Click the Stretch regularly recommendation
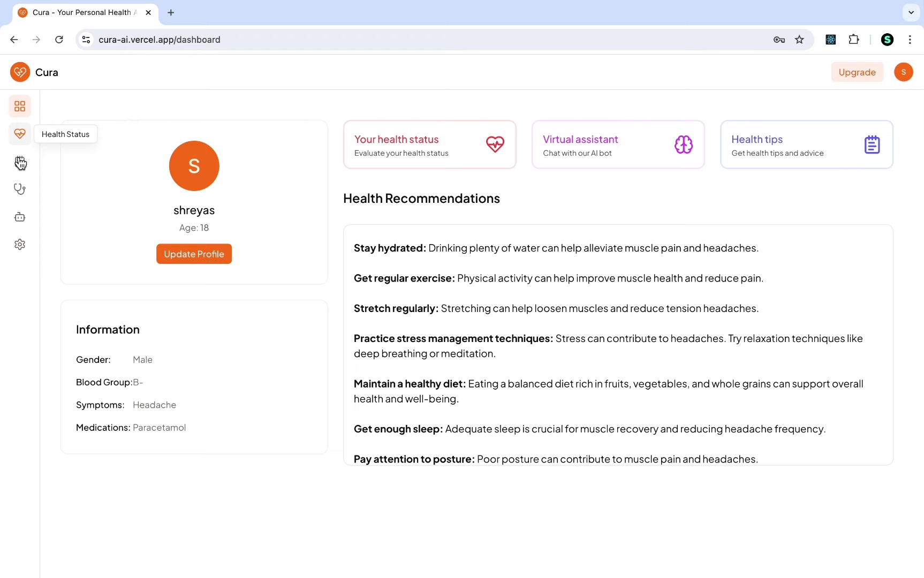The width and height of the screenshot is (924, 578). click(556, 309)
